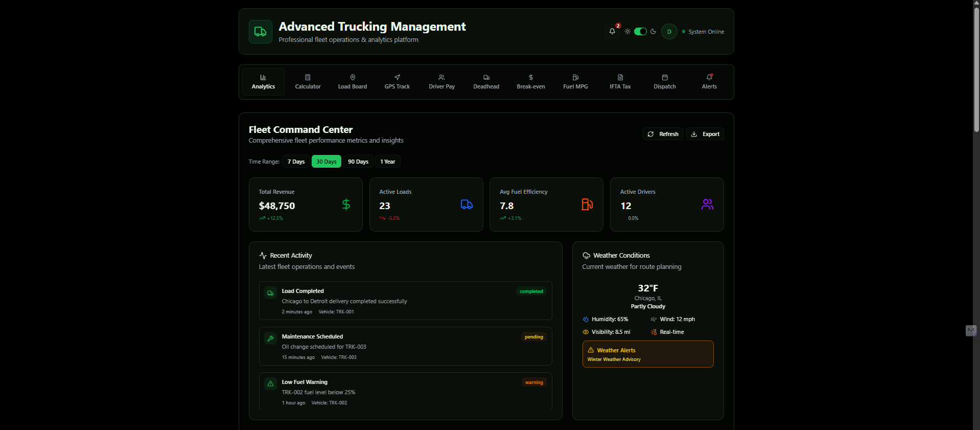Switch to the Driver Pay tab
Screen dimensions: 980x430
click(442, 82)
